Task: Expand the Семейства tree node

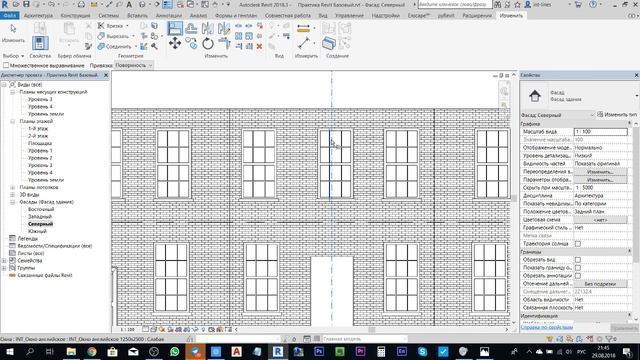Action: (4, 260)
